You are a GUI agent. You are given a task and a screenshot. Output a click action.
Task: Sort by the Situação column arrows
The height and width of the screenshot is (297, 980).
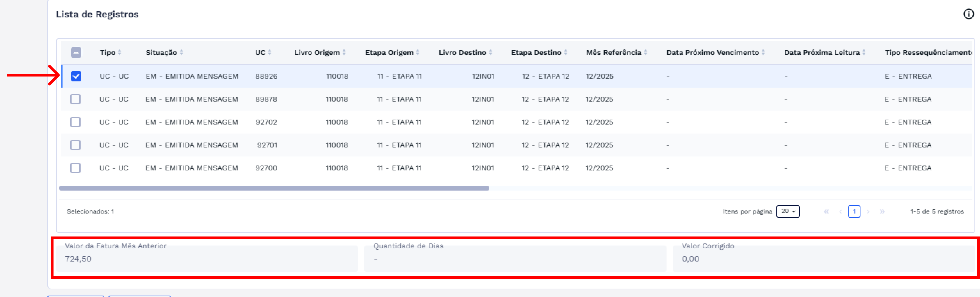181,53
